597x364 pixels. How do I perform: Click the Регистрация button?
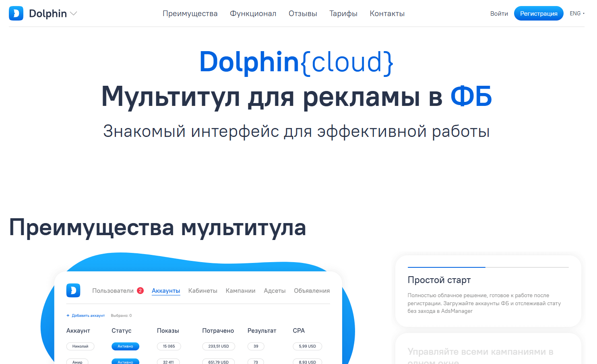[x=539, y=13]
